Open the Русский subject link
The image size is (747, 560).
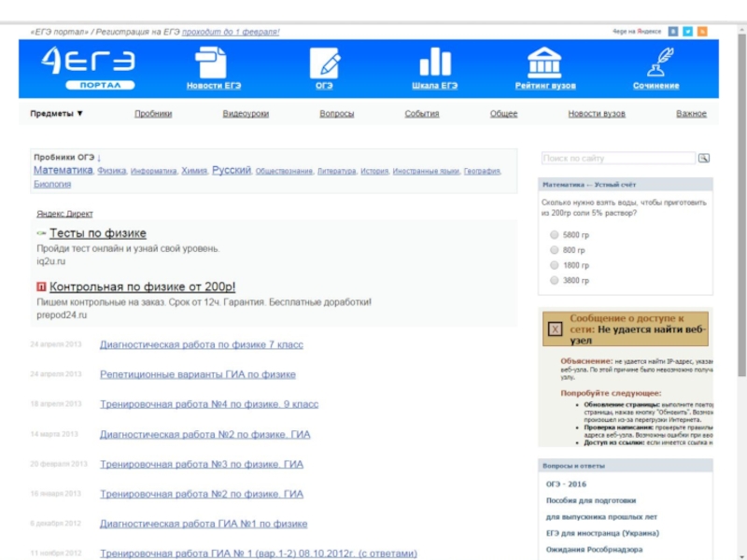click(x=232, y=170)
